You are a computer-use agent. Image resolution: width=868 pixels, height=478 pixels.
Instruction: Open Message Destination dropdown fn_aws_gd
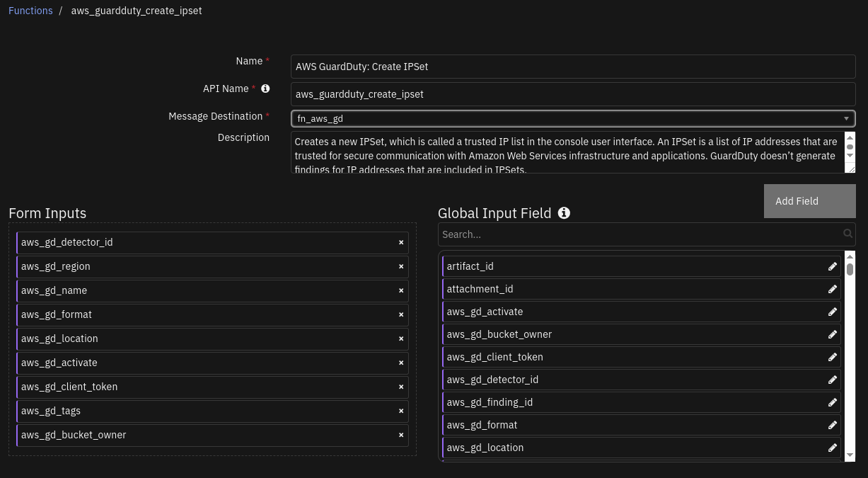573,118
